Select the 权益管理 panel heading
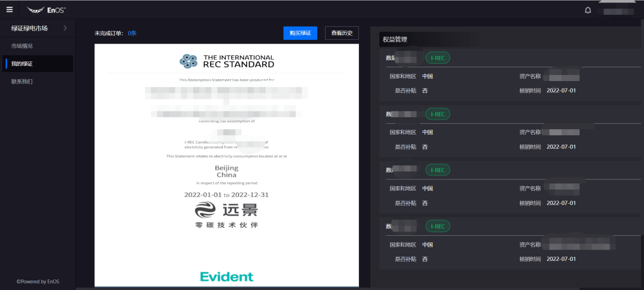The height and width of the screenshot is (290, 644). pyautogui.click(x=395, y=39)
